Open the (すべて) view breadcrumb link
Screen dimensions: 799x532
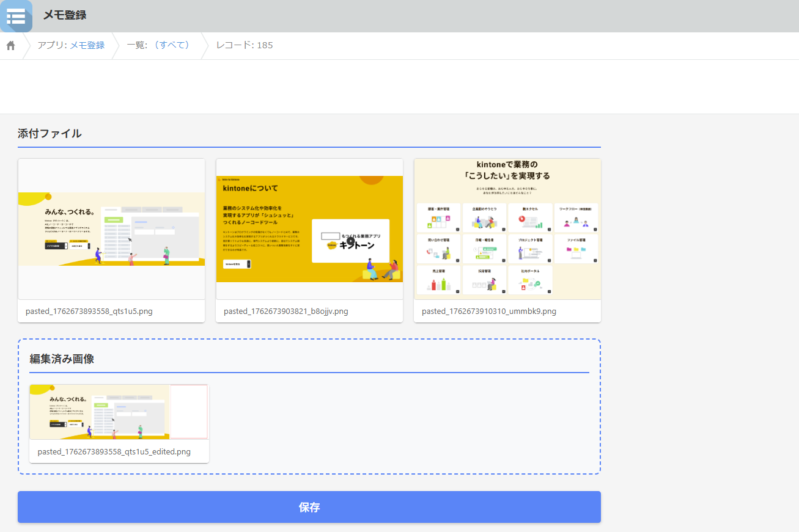tap(172, 45)
